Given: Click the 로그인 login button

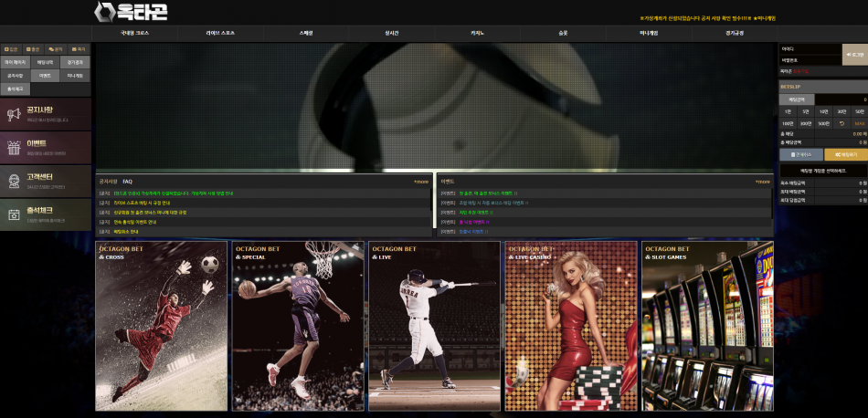Looking at the screenshot, I should (x=854, y=54).
